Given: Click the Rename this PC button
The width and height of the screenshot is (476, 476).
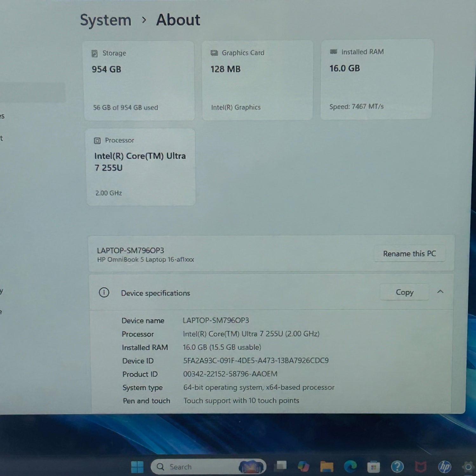Looking at the screenshot, I should pos(409,254).
